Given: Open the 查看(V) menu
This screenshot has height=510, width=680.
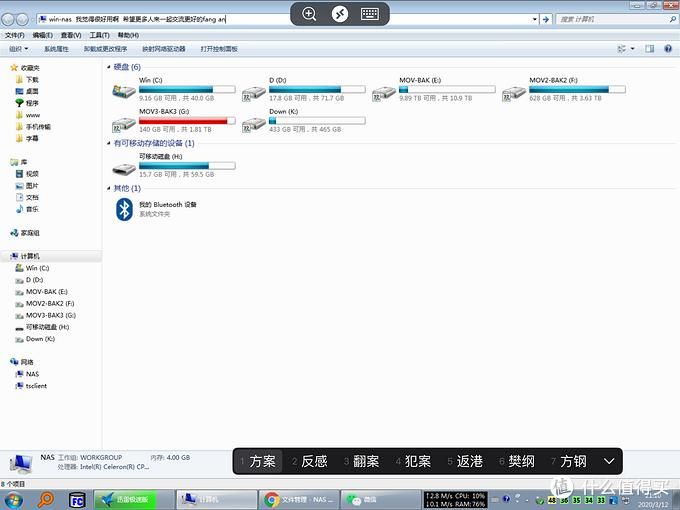Looking at the screenshot, I should (70, 35).
